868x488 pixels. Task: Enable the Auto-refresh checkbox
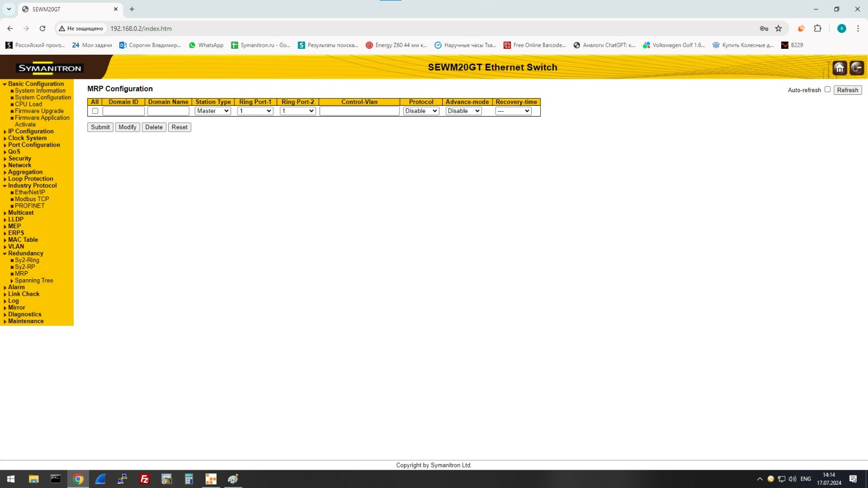(x=827, y=89)
